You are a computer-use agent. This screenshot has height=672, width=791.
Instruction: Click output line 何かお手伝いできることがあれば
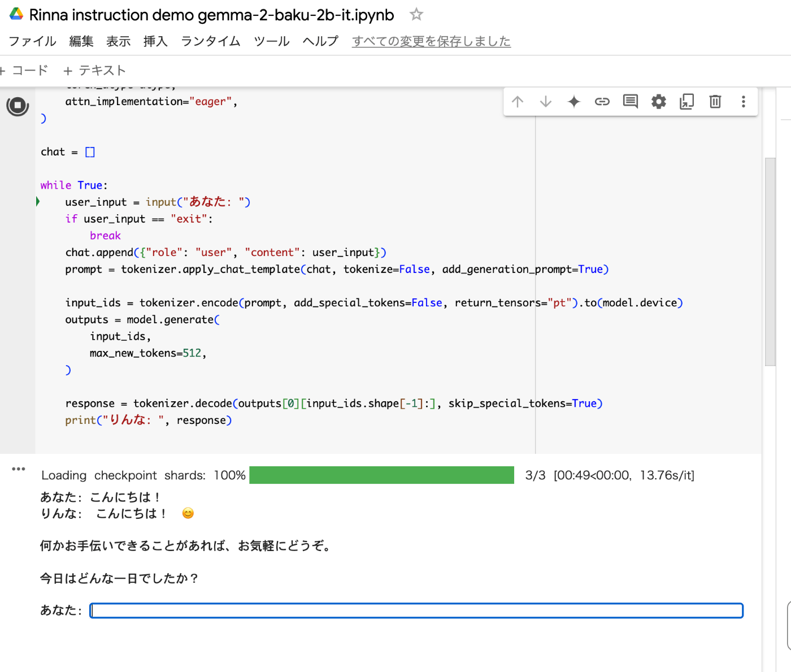click(x=186, y=546)
